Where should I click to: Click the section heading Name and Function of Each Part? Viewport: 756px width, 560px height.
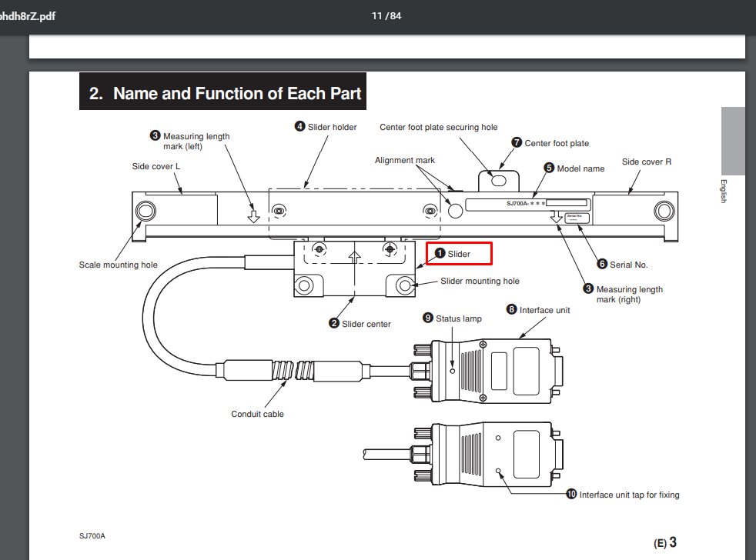tap(237, 94)
